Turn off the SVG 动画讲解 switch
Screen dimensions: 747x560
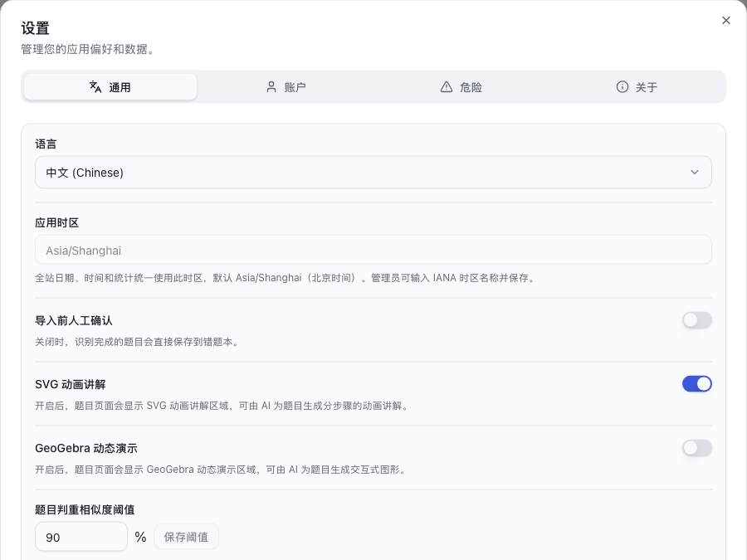coord(697,384)
